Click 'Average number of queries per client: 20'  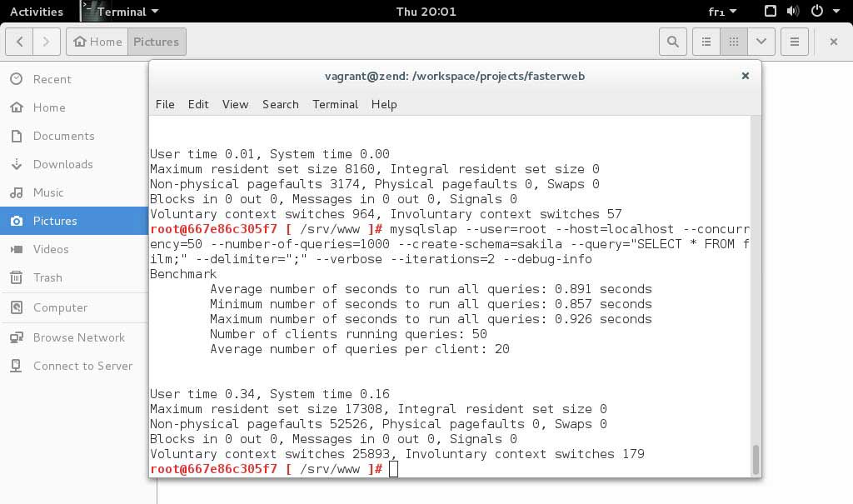pos(360,349)
